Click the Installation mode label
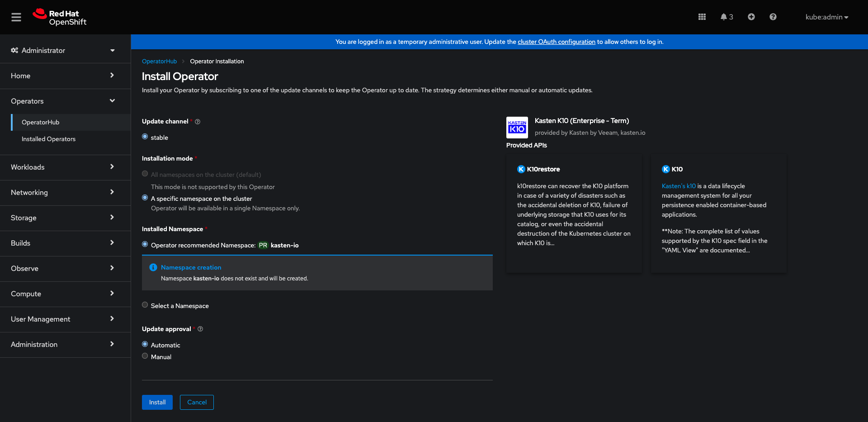The width and height of the screenshot is (868, 422). 167,158
